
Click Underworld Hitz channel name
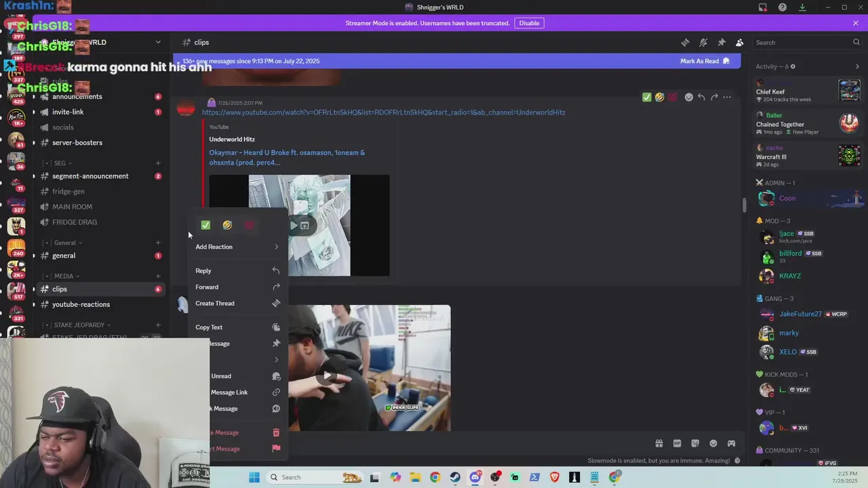[x=232, y=139]
